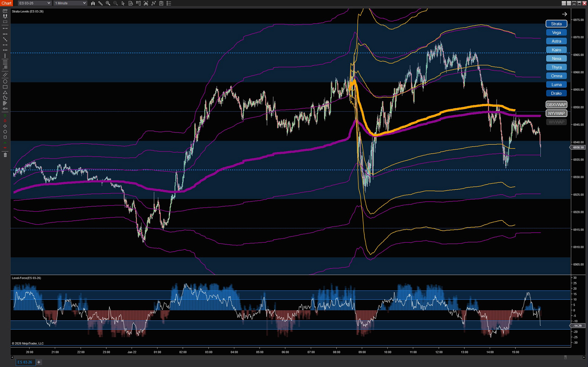Click the zoom in magnifier icon
588x367 pixels.
tap(108, 3)
